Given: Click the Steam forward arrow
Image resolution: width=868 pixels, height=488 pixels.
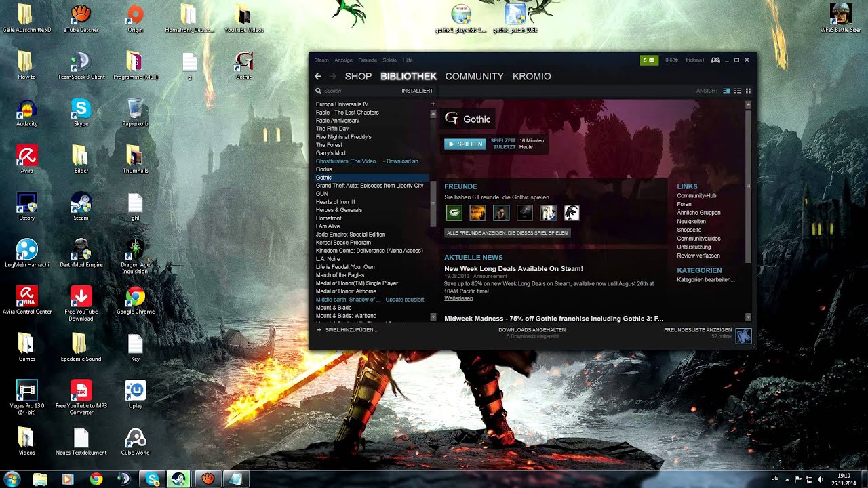Looking at the screenshot, I should pos(334,77).
